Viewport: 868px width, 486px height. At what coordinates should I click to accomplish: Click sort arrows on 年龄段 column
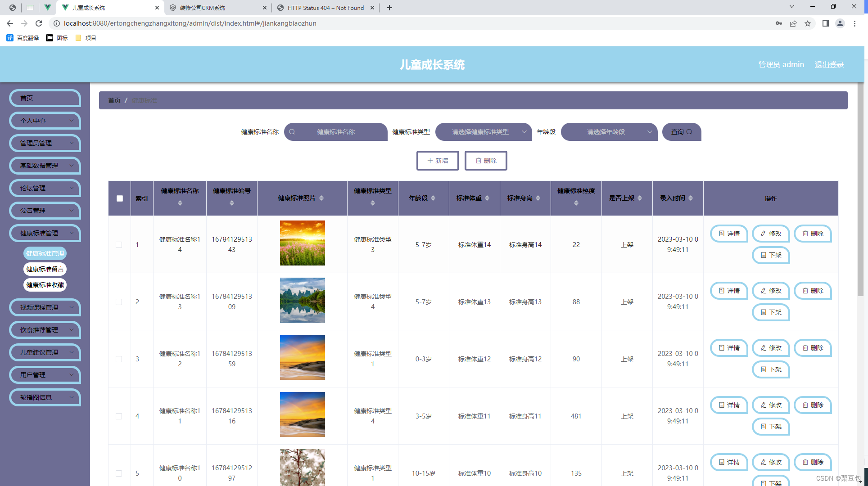tap(433, 198)
